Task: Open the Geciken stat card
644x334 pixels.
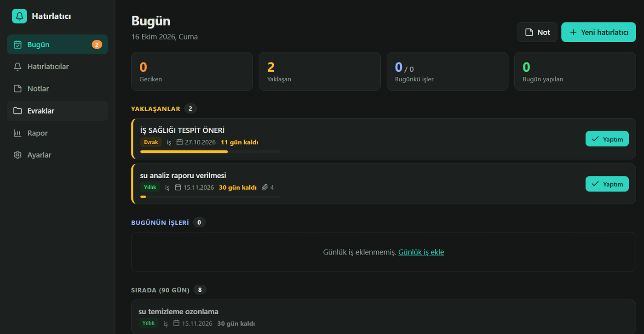Action: click(x=192, y=71)
